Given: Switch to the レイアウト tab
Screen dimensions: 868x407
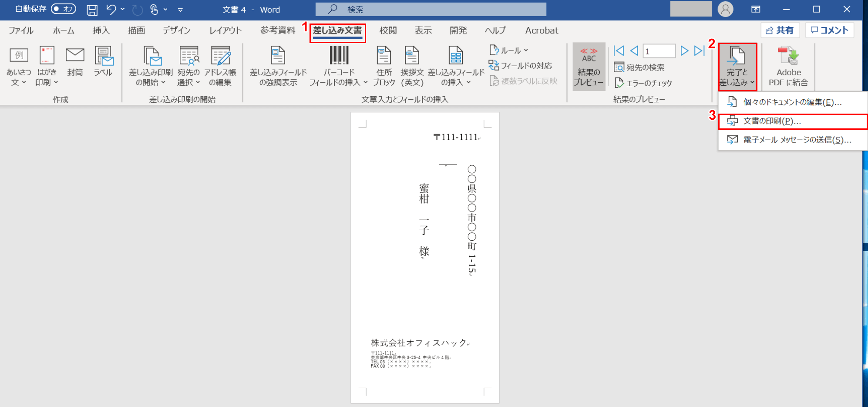Looking at the screenshot, I should pos(225,30).
